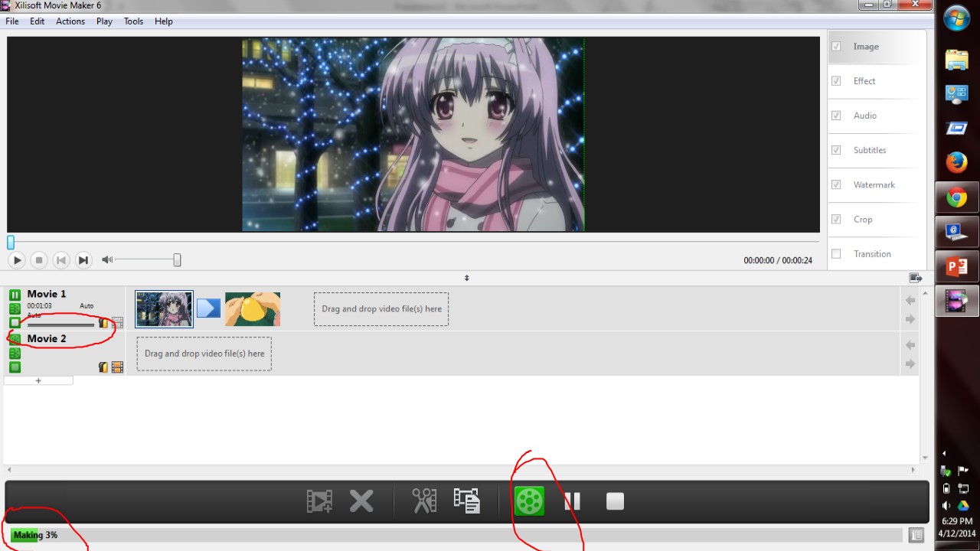Click the X delete icon in bottom toolbar
Image resolution: width=980 pixels, height=551 pixels.
coord(361,501)
